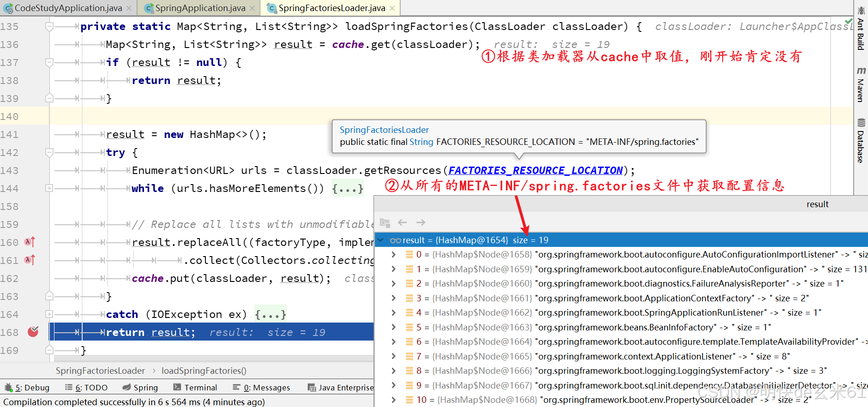Select row for HashMap$Node@1665 entry

click(621, 356)
